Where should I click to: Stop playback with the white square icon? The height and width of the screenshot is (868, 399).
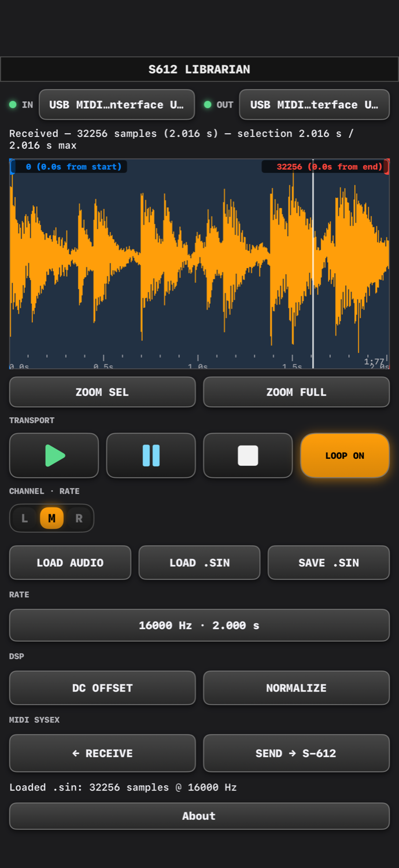point(248,455)
